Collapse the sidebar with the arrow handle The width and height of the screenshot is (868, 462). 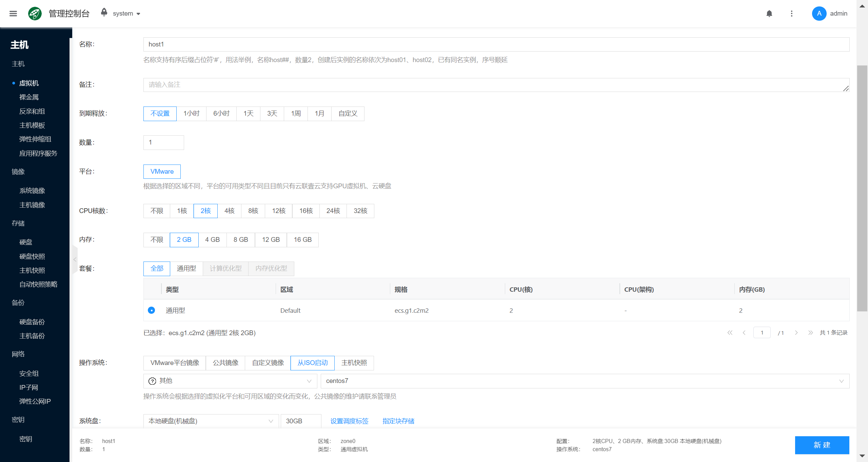(75, 259)
